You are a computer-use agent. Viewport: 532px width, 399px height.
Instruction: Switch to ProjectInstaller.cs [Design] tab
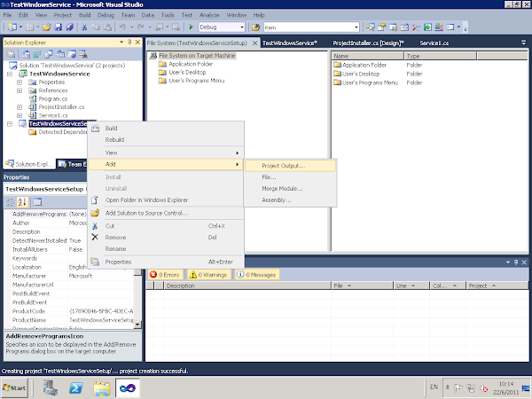368,43
